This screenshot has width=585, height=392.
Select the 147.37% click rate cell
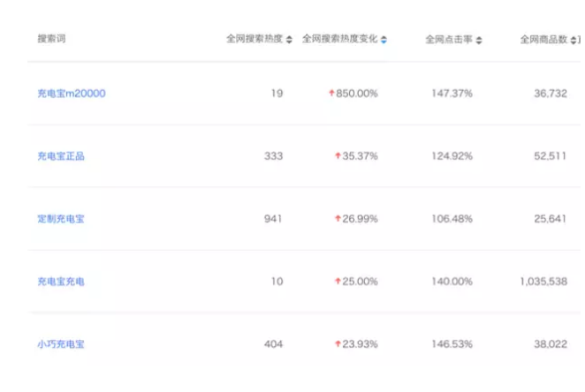[x=452, y=94]
